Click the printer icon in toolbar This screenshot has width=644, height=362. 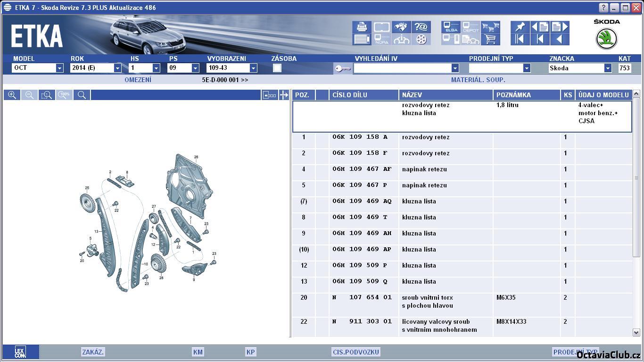click(x=362, y=27)
